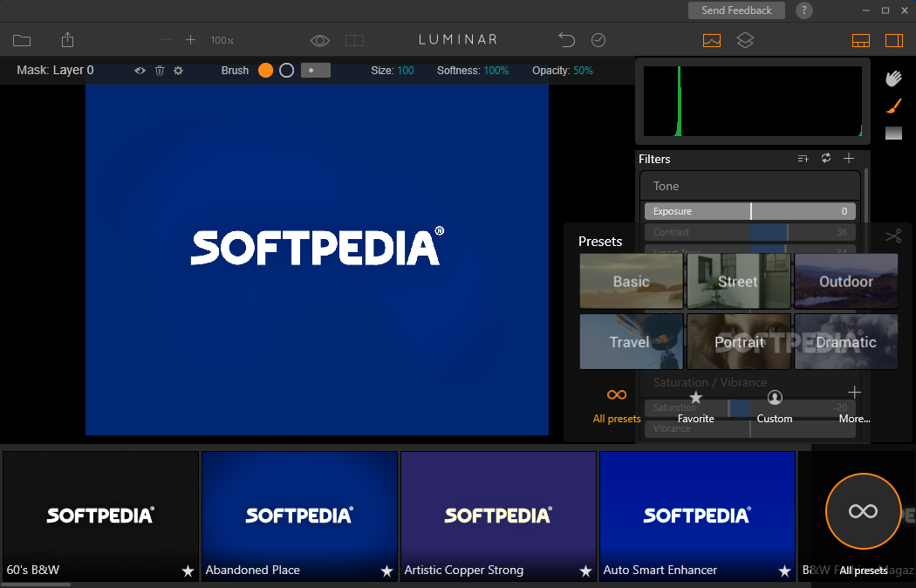Image resolution: width=916 pixels, height=588 pixels.
Task: Select Custom presets tab
Action: tap(775, 407)
